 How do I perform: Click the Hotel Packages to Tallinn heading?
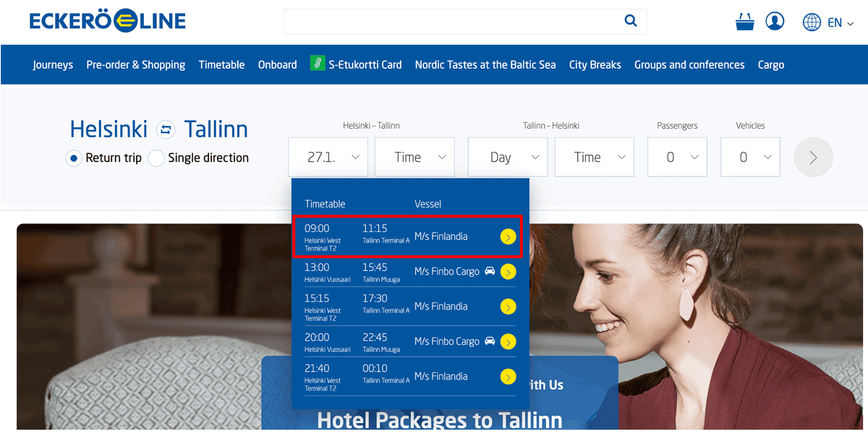click(440, 420)
